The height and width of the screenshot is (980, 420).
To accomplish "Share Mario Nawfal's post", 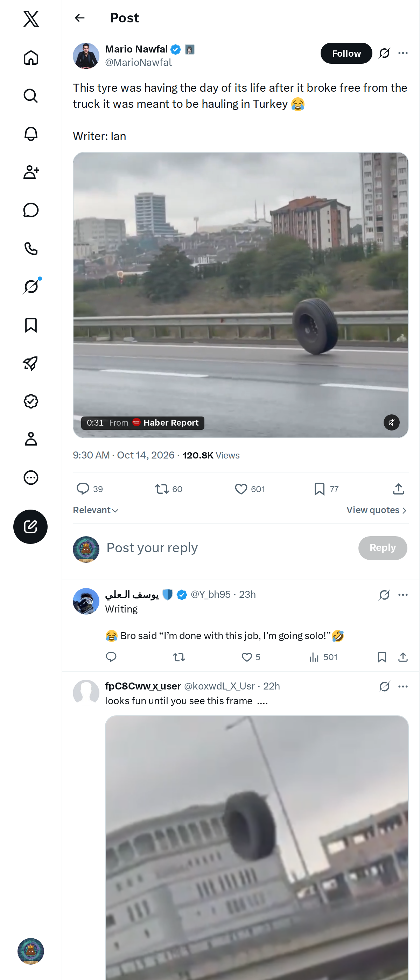I will tap(398, 489).
